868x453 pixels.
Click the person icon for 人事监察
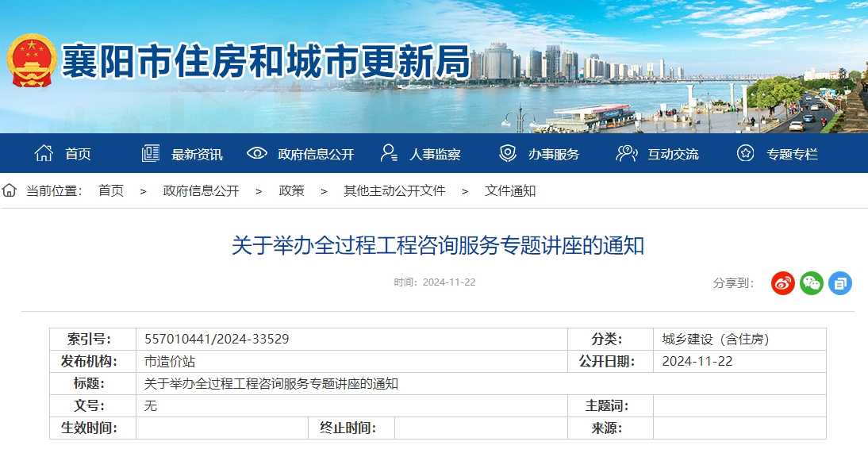point(388,154)
